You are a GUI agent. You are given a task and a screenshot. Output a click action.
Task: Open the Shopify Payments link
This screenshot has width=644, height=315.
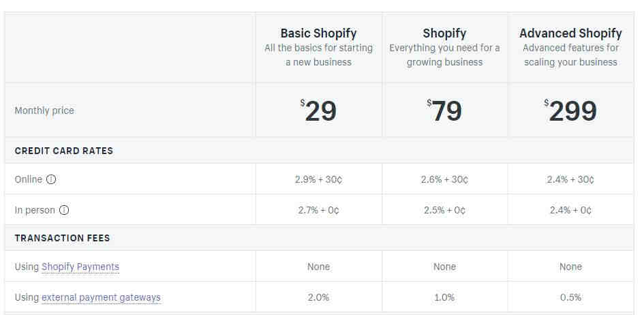point(80,267)
